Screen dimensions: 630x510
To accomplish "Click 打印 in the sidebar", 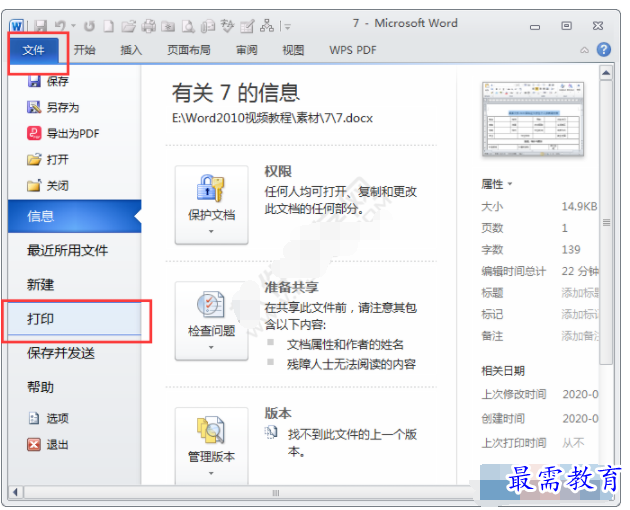I will [75, 319].
